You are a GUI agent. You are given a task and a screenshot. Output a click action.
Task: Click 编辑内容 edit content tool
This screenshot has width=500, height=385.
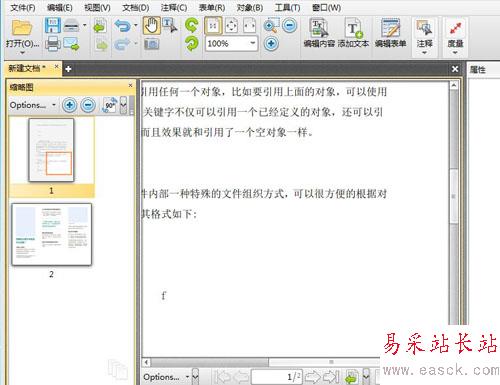319,33
